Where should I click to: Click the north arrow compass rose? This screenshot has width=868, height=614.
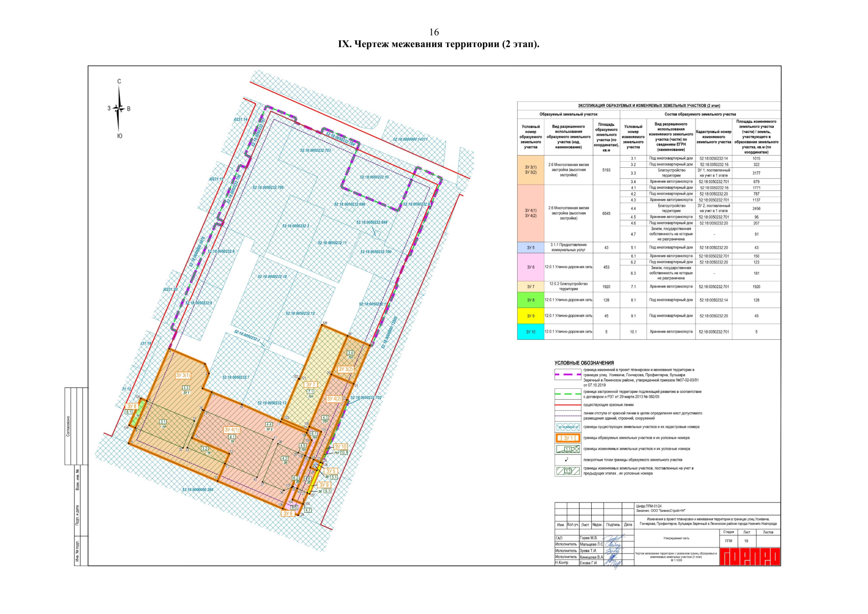[119, 108]
